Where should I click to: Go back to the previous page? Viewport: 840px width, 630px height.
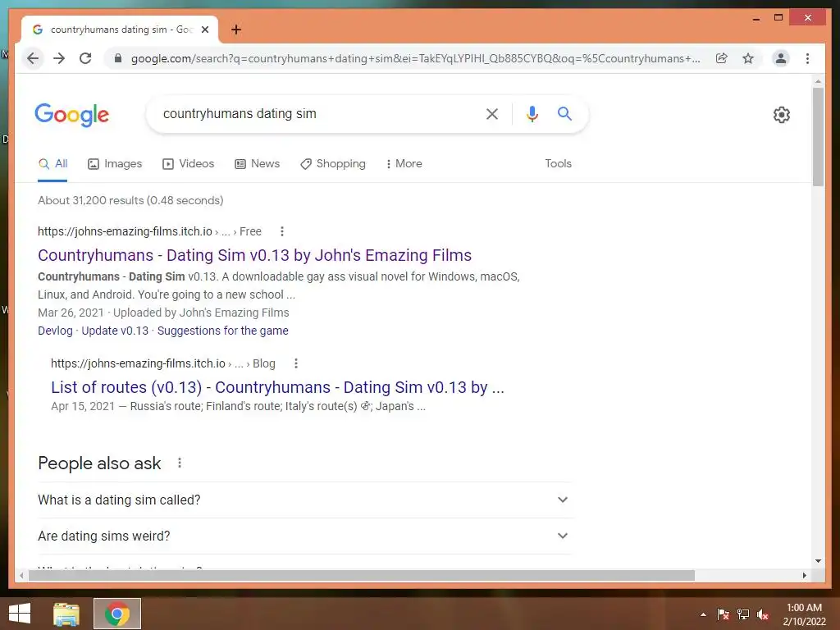click(x=33, y=58)
